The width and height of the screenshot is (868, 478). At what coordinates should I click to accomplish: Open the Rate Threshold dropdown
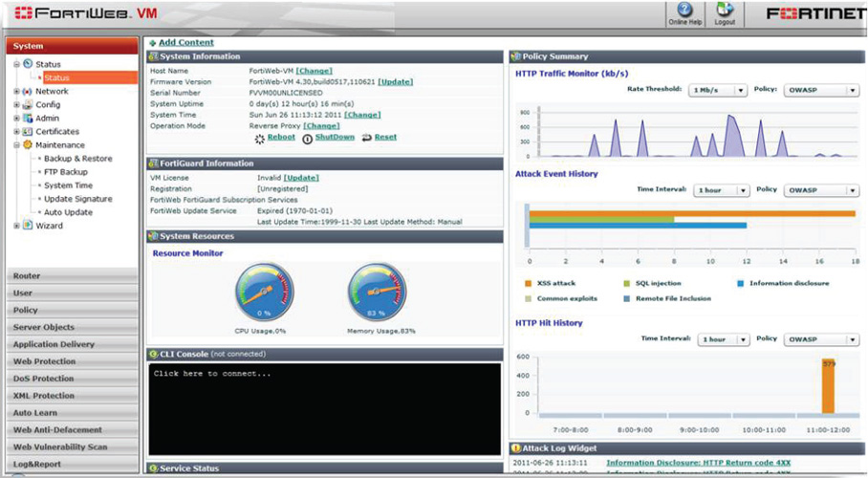point(718,90)
